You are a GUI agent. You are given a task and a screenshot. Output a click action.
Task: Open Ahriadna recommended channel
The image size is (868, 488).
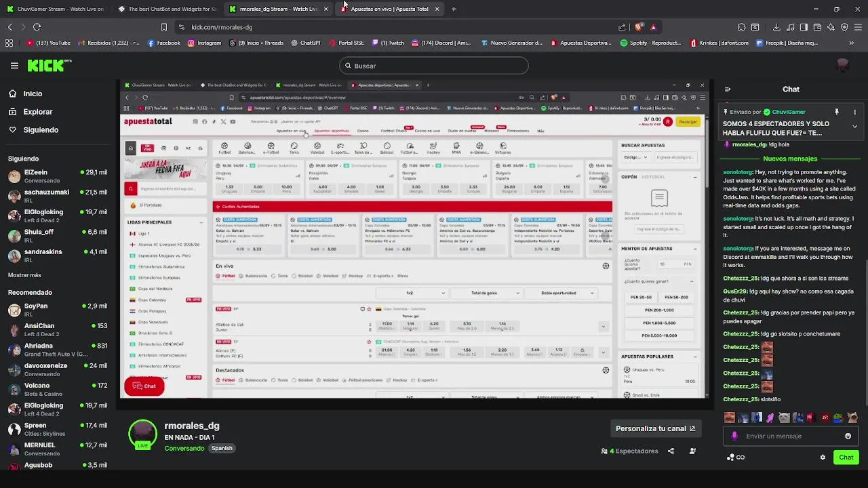point(58,349)
